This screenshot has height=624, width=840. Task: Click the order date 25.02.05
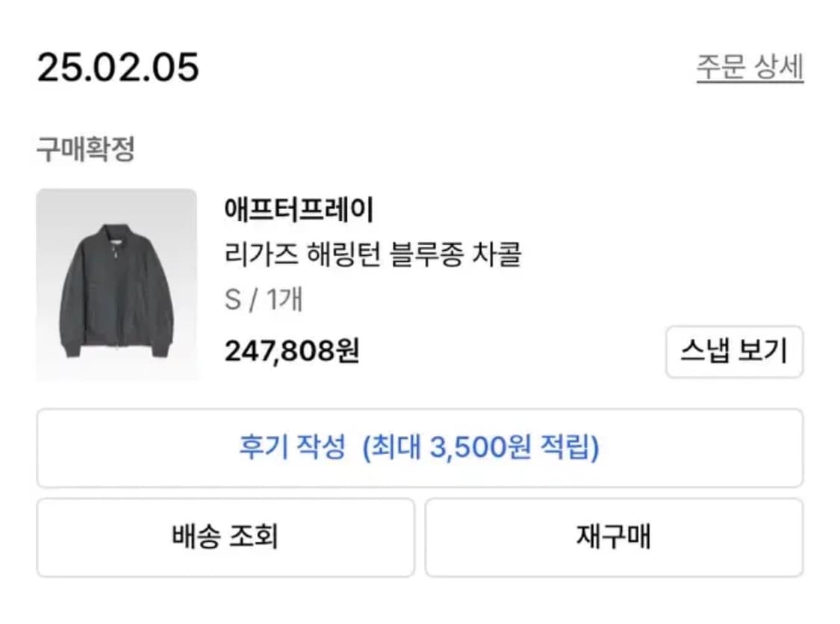(119, 67)
